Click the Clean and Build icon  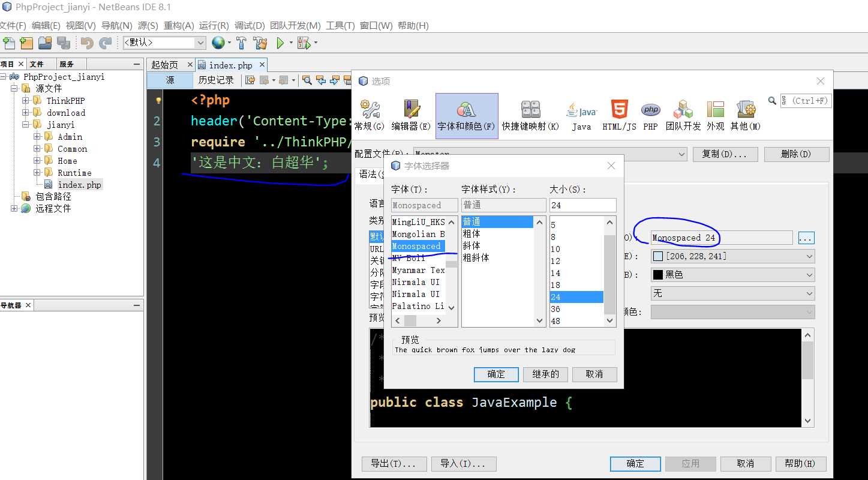point(260,43)
